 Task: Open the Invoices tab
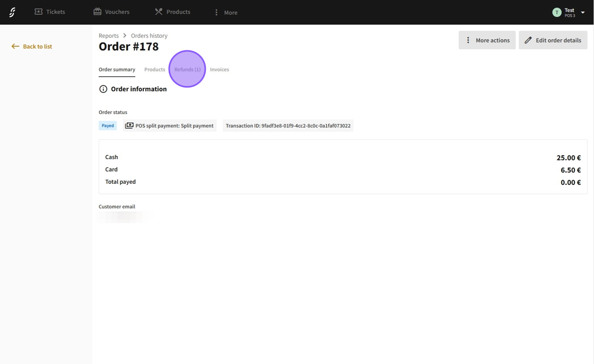[219, 69]
